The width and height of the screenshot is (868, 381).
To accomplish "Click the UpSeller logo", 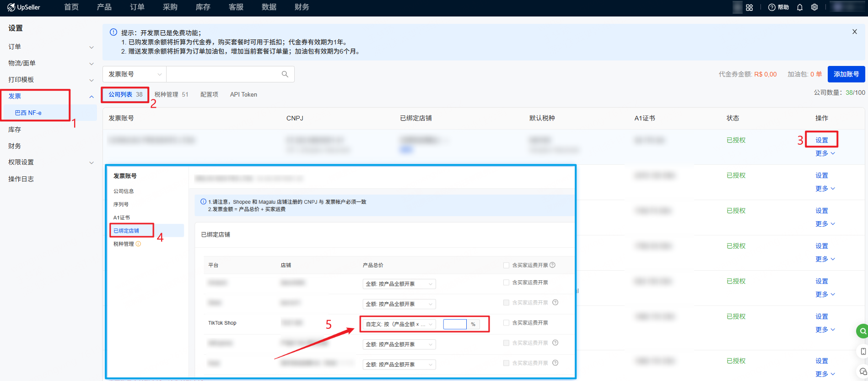I will coord(24,7).
